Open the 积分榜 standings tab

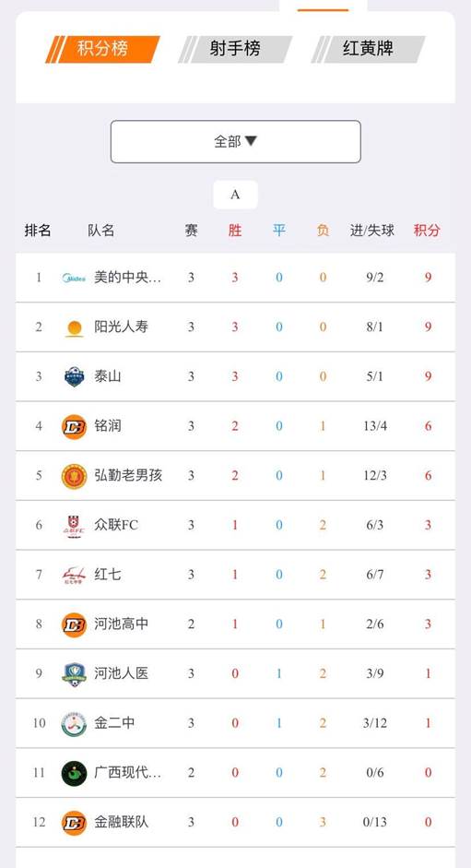102,49
